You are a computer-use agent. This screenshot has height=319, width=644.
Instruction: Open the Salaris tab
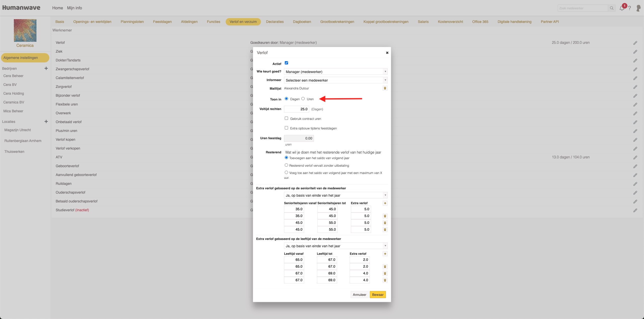pos(423,22)
